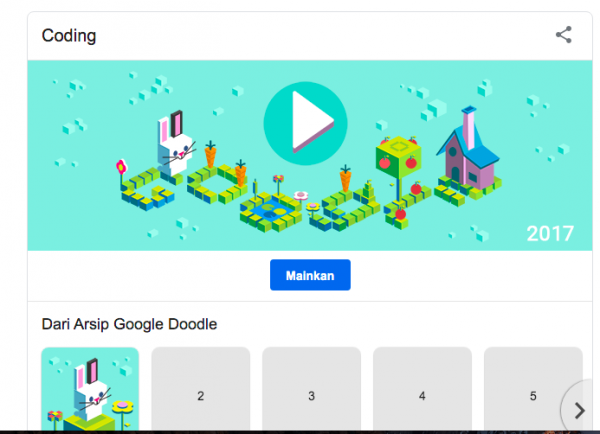Viewport: 600px width, 434px height.
Task: Select doodle placeholder number 2
Action: click(x=201, y=389)
